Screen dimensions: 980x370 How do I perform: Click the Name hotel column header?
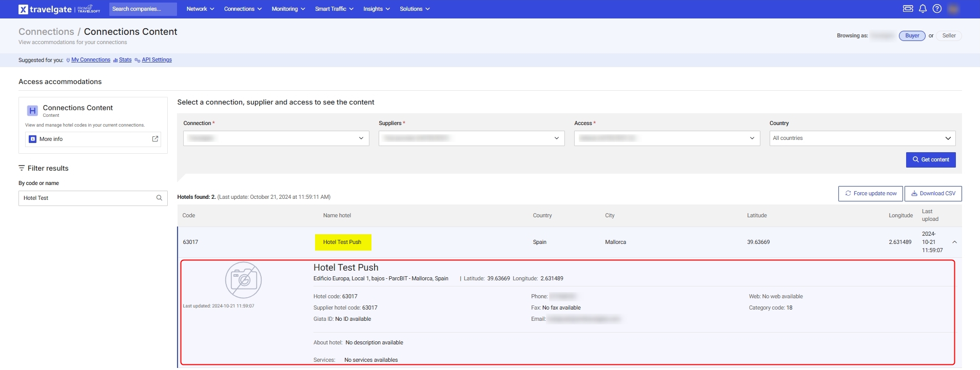(337, 216)
